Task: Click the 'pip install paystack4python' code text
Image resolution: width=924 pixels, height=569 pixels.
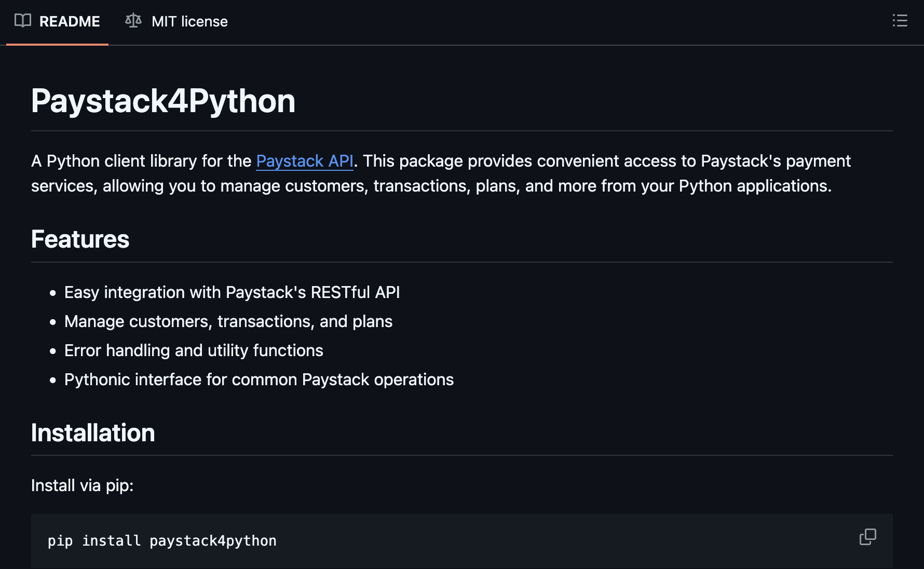Action: click(162, 541)
